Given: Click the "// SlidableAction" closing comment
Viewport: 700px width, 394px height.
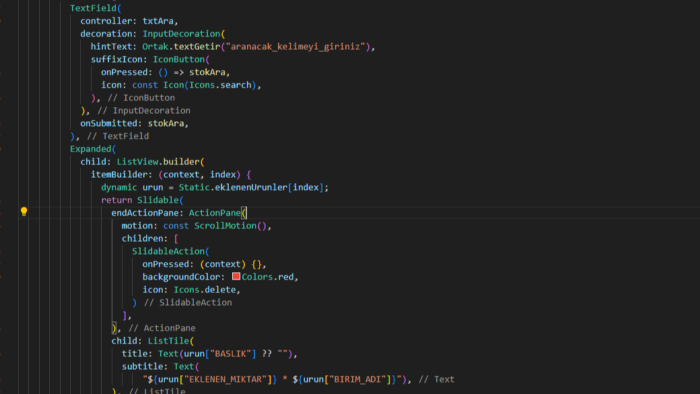Looking at the screenshot, I should pyautogui.click(x=188, y=303).
